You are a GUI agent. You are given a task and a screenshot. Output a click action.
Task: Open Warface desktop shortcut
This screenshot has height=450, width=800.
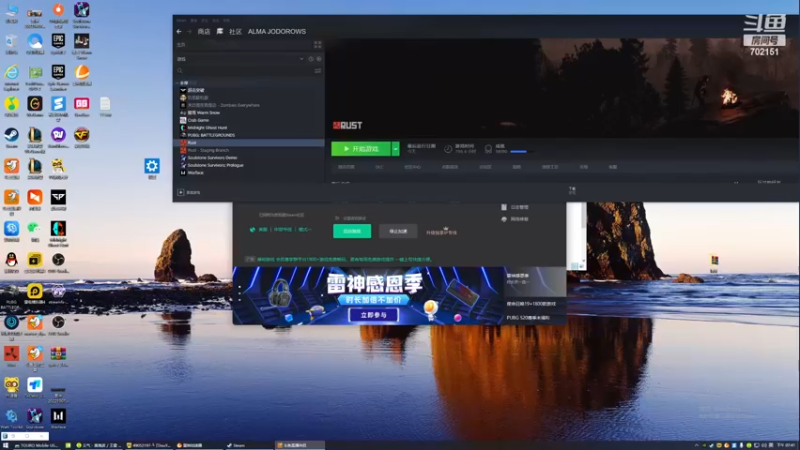click(58, 418)
